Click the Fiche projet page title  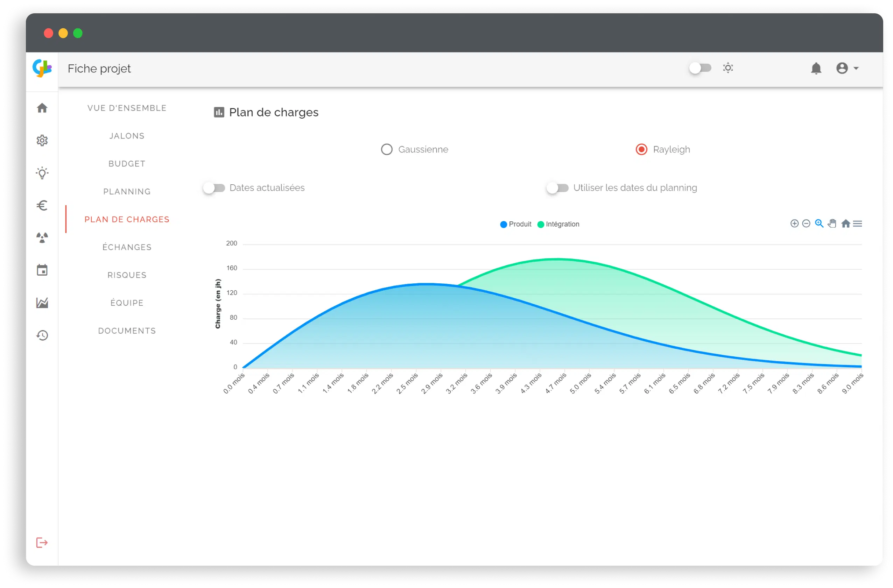(99, 69)
